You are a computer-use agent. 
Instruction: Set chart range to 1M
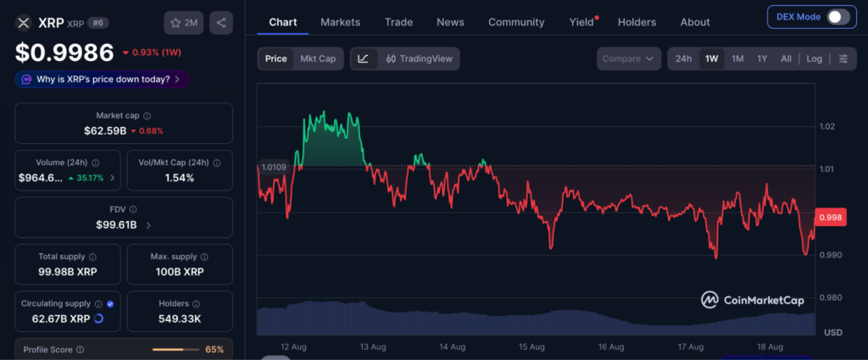737,58
